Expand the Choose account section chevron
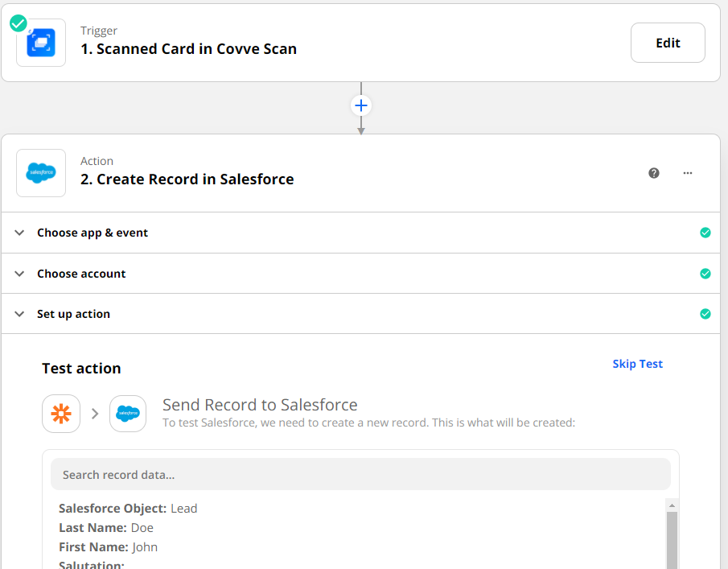Image resolution: width=728 pixels, height=569 pixels. tap(19, 274)
